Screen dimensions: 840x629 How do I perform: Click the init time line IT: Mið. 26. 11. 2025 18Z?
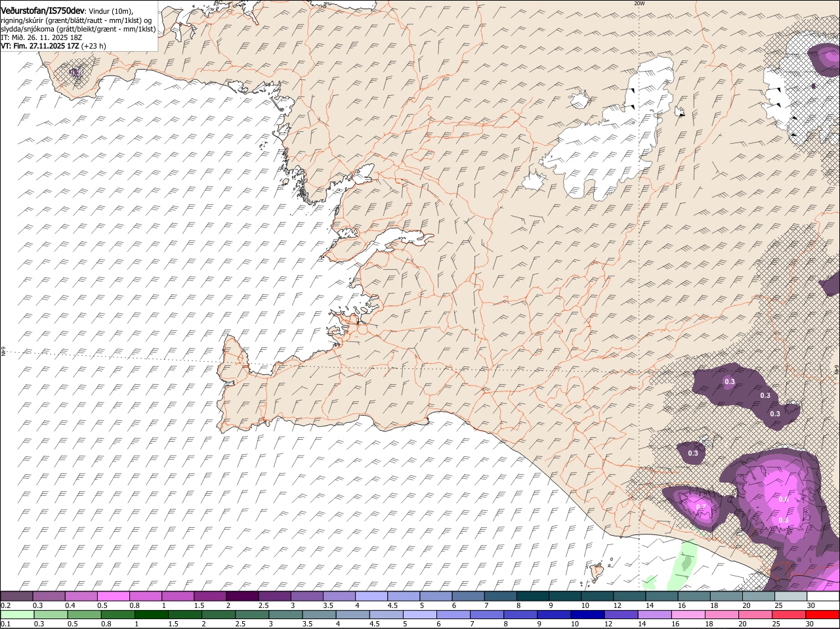41,37
